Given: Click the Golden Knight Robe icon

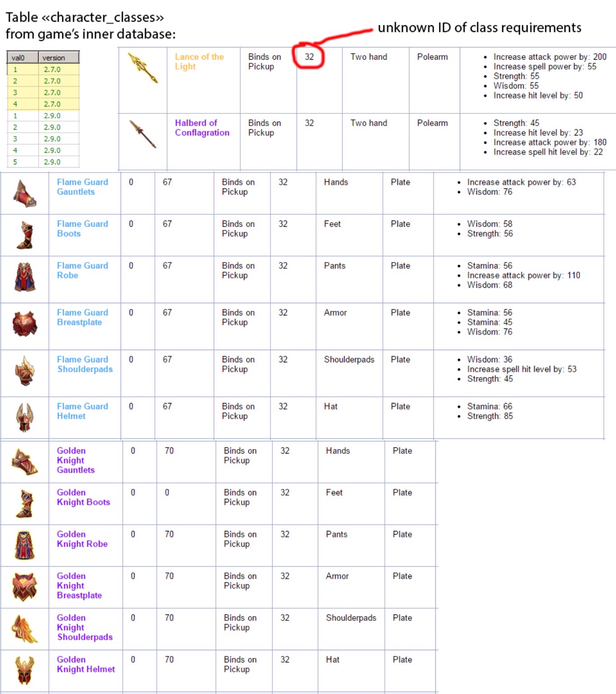Looking at the screenshot, I should coord(25,545).
